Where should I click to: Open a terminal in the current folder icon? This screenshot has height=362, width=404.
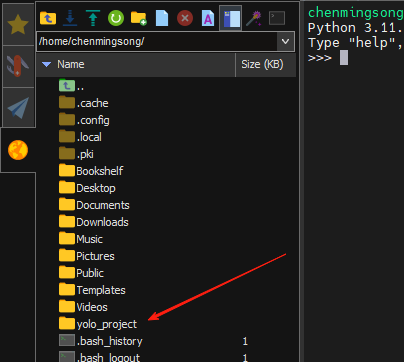coord(277,18)
